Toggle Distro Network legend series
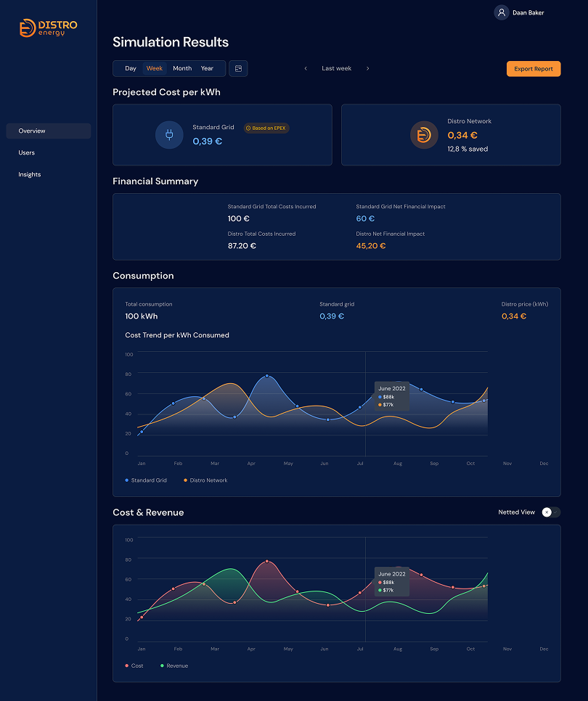The width and height of the screenshot is (588, 701). [x=205, y=480]
